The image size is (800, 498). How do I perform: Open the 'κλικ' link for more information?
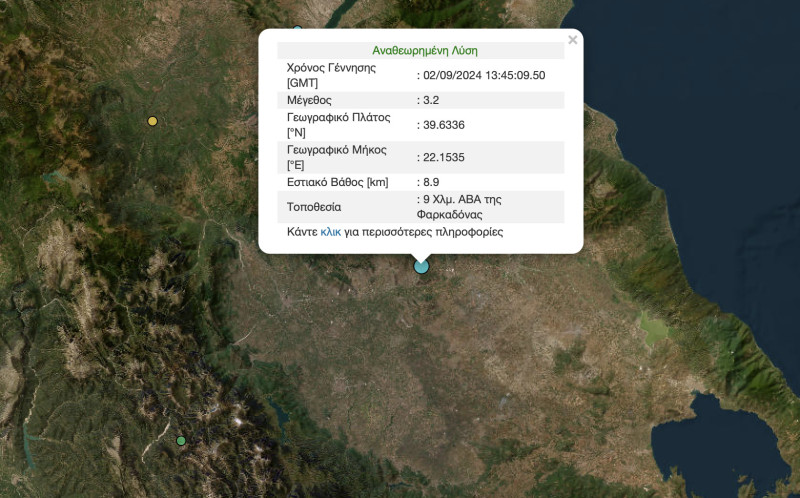tap(331, 232)
